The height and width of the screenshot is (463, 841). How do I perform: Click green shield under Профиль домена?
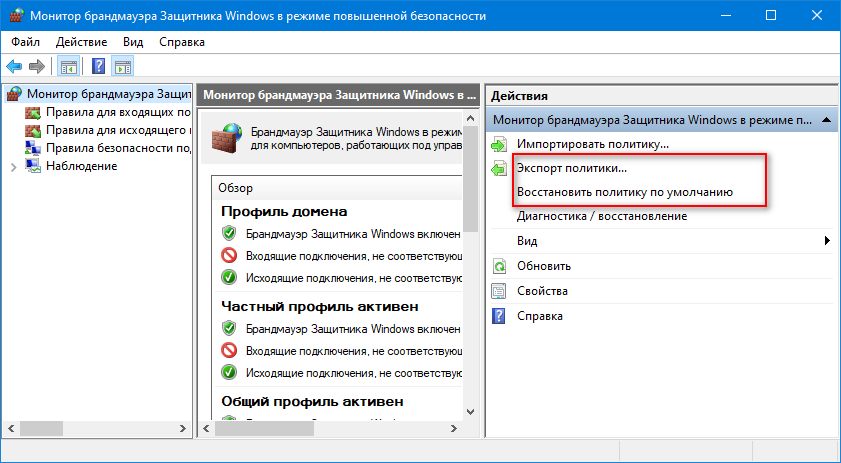tap(229, 233)
